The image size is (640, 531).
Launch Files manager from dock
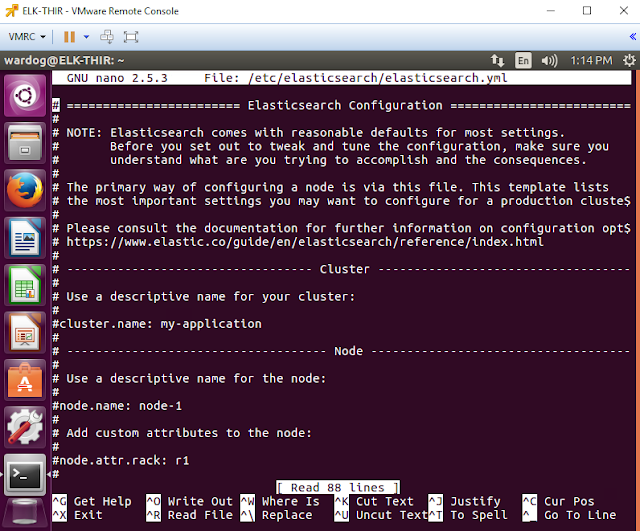click(x=25, y=143)
